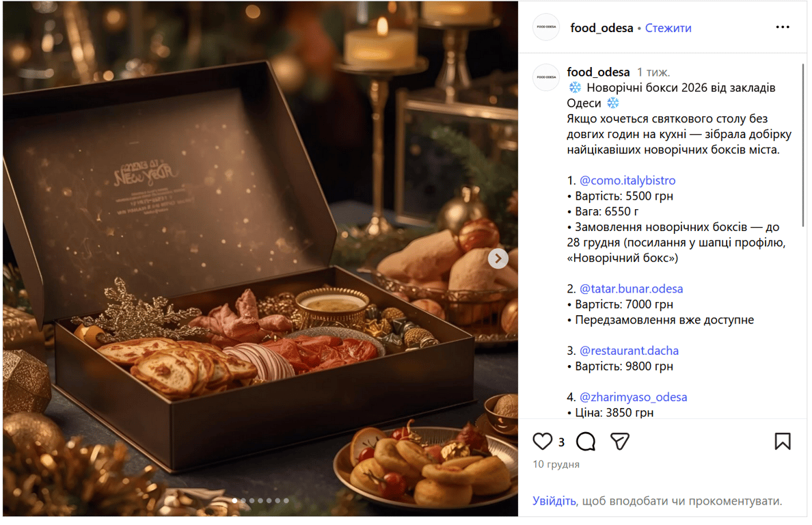Like the post with heart icon
Image resolution: width=812 pixels, height=525 pixels.
pyautogui.click(x=543, y=442)
